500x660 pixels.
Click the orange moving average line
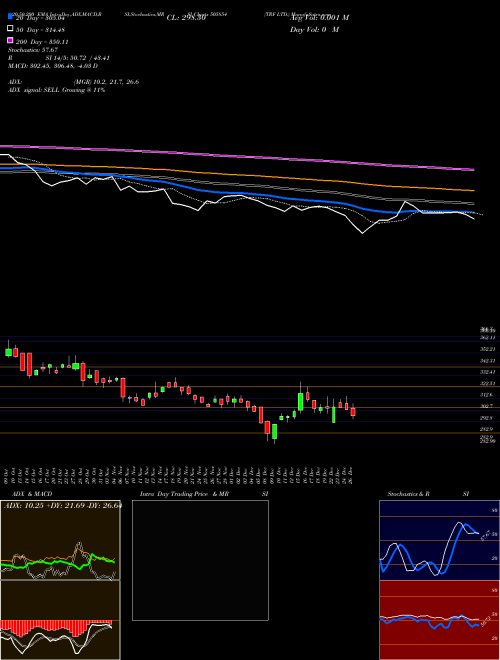tap(236, 174)
